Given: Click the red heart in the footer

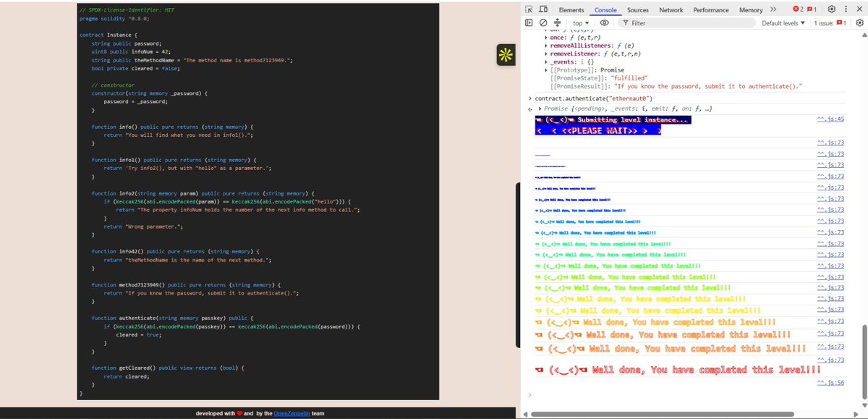Looking at the screenshot, I should 238,413.
